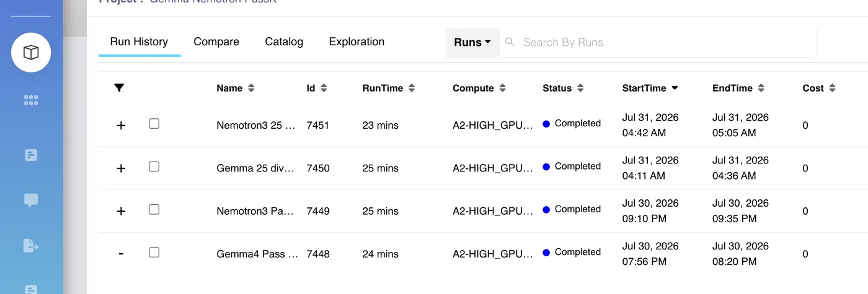Screen dimensions: 868x294
Task: Click end time Jul 31, 2026 05:05 AM
Action: click(740, 125)
